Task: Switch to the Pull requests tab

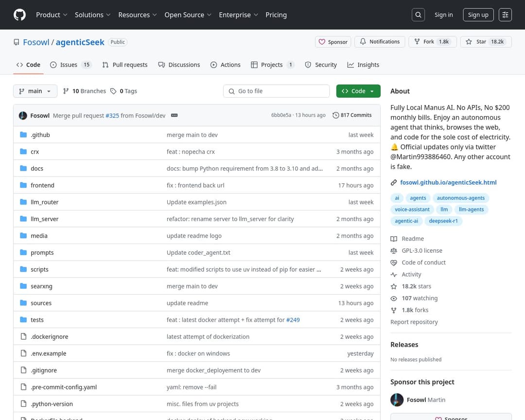Action: click(125, 65)
